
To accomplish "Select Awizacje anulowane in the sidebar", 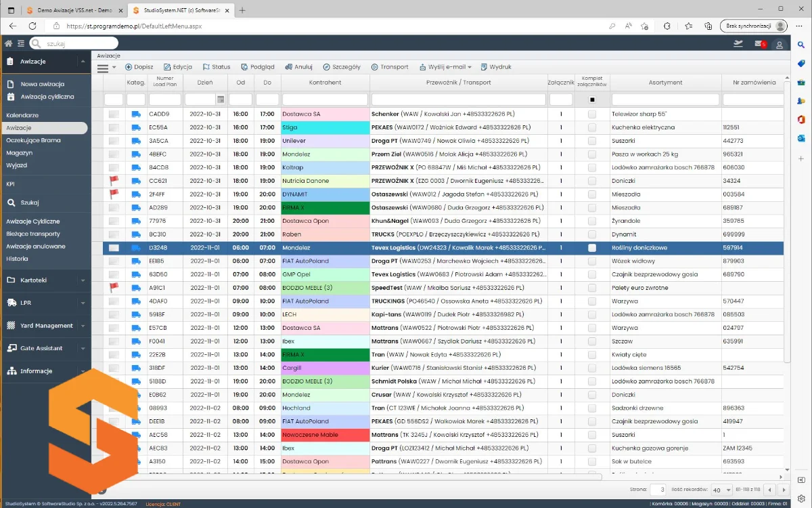I will [x=36, y=246].
